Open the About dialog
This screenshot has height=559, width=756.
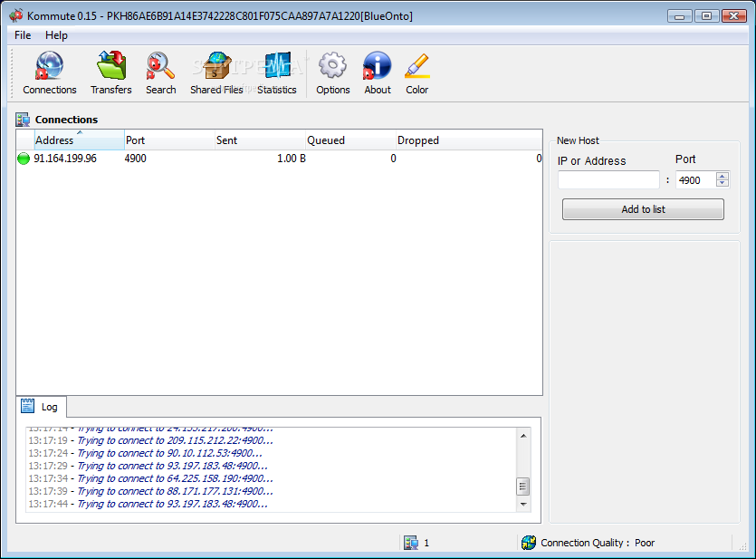tap(377, 72)
